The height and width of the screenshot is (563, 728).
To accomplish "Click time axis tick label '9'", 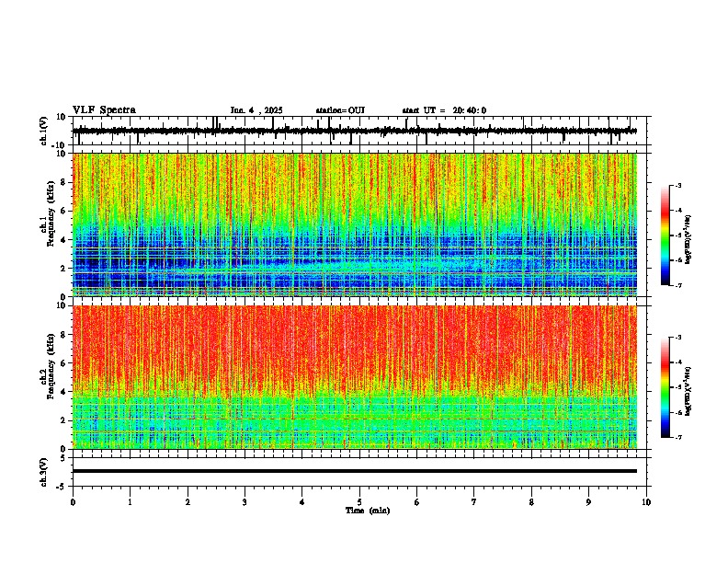I will click(588, 502).
